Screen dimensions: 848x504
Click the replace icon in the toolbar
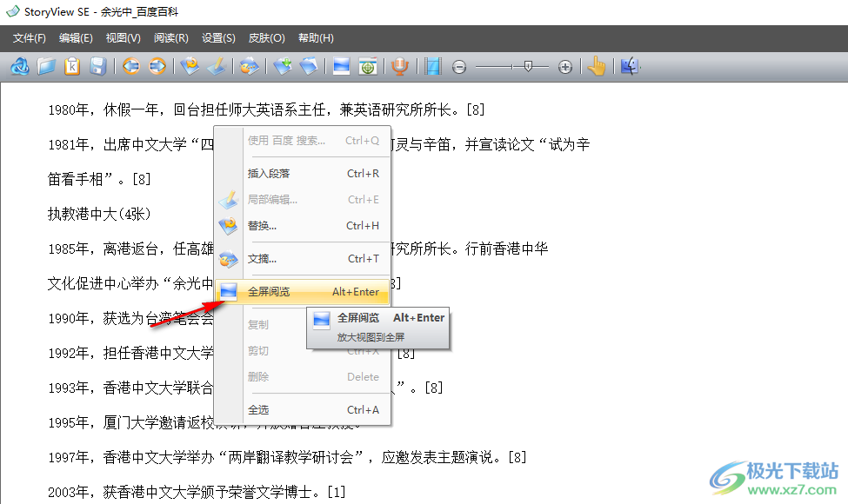190,66
